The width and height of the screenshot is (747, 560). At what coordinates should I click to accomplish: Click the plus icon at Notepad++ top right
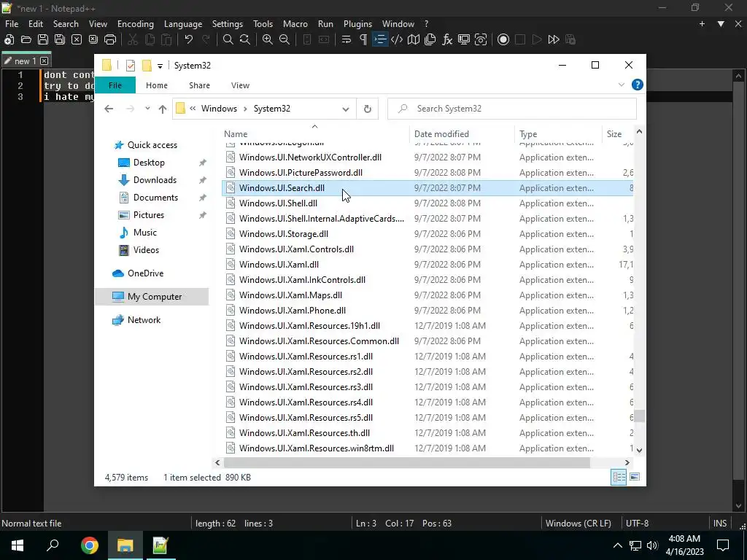tap(702, 24)
